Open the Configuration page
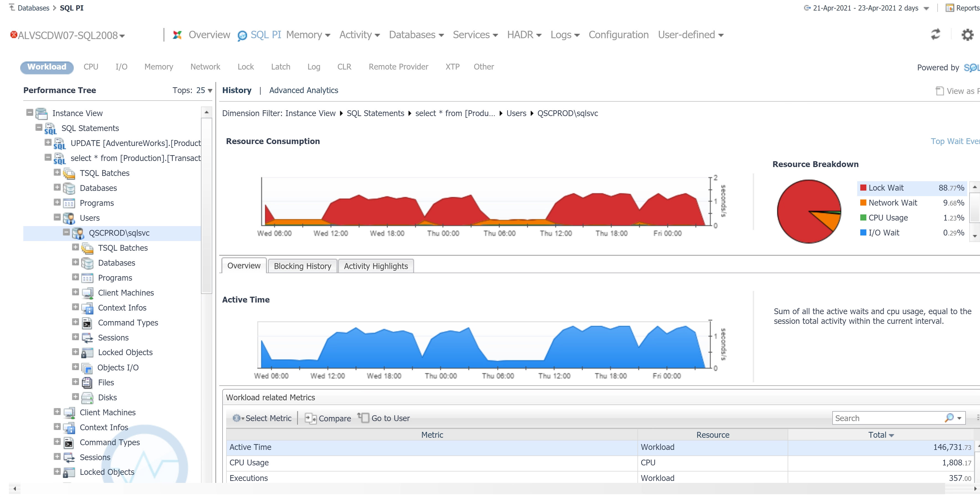 tap(619, 35)
